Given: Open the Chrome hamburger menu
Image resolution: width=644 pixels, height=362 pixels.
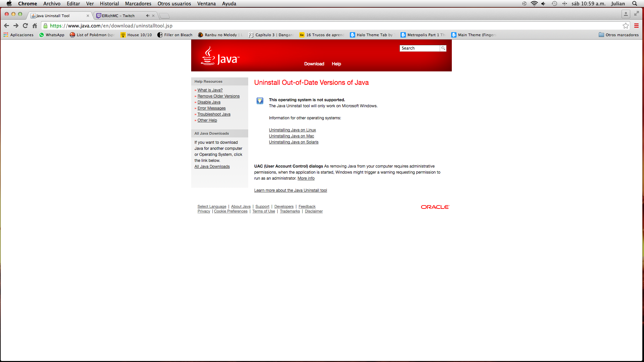Looking at the screenshot, I should [636, 26].
